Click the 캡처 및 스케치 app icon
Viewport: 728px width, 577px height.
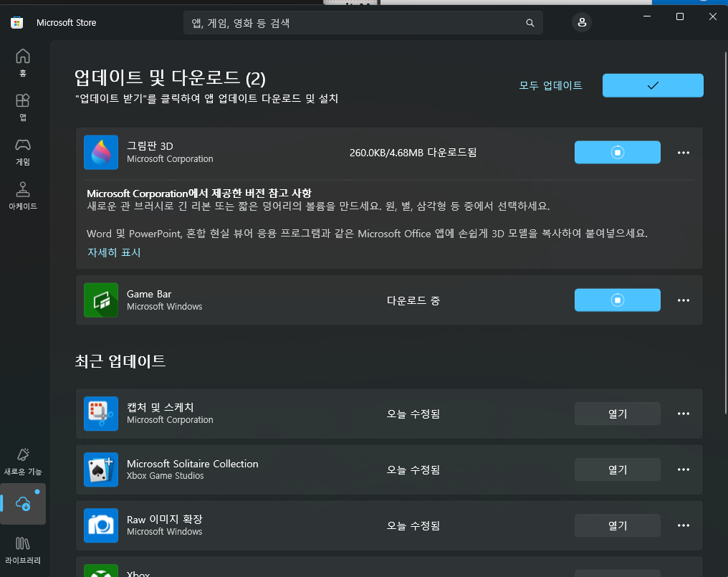[x=101, y=414]
